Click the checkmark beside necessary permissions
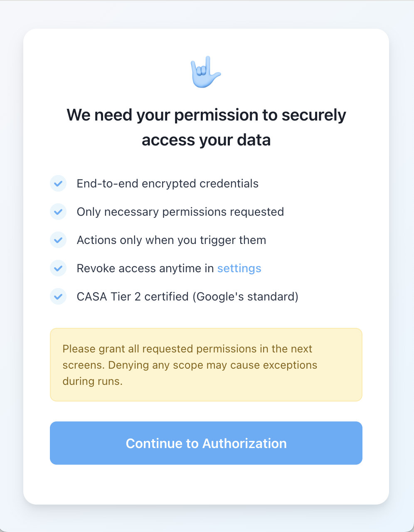The image size is (414, 532). tap(58, 212)
